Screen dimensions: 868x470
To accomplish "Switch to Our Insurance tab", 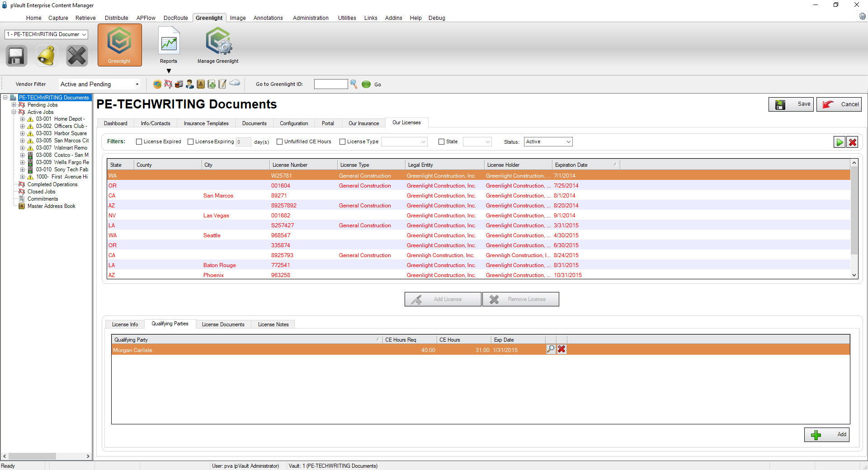I will click(363, 123).
